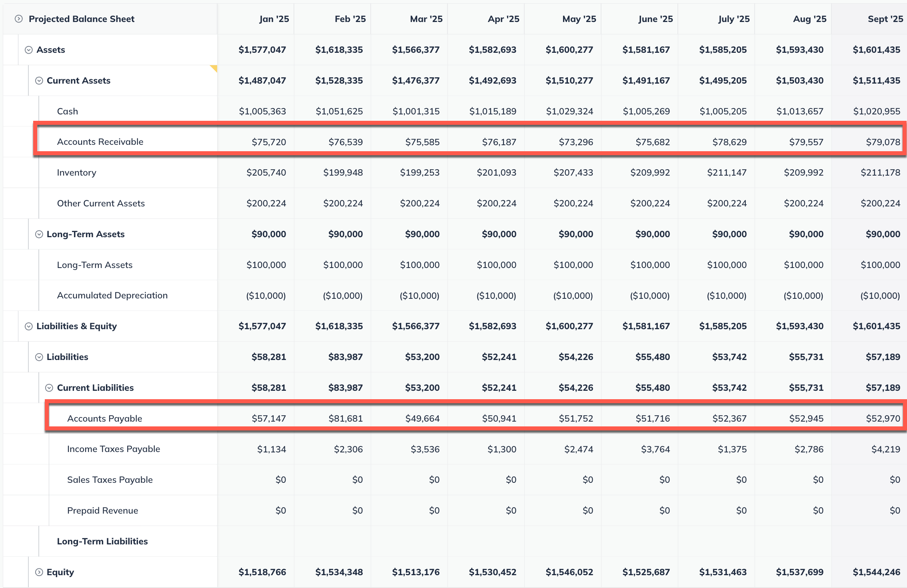
Task: Click the Jan '25 column header
Action: (274, 19)
